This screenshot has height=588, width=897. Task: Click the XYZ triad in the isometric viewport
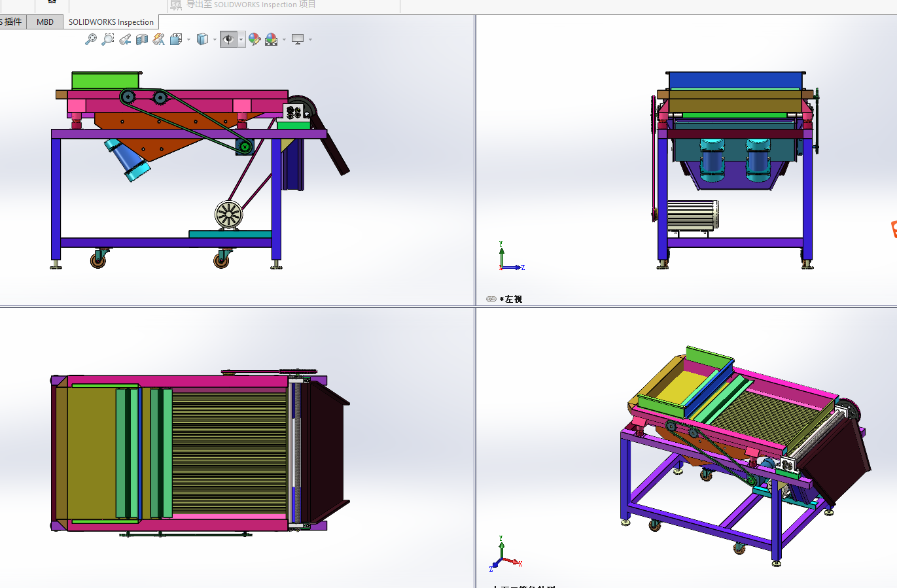(x=505, y=555)
